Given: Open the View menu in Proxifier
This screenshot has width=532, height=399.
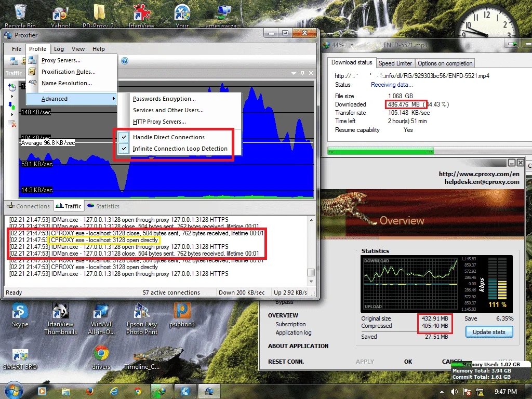Looking at the screenshot, I should [78, 49].
